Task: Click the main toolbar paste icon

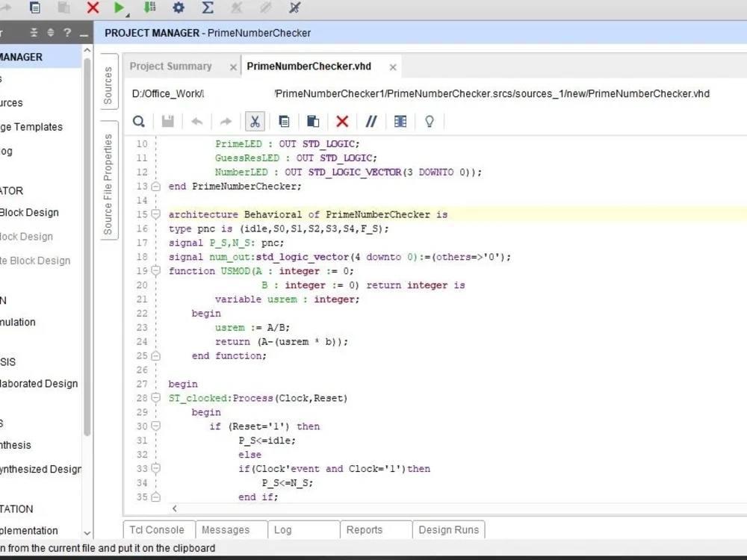Action: 63,7
